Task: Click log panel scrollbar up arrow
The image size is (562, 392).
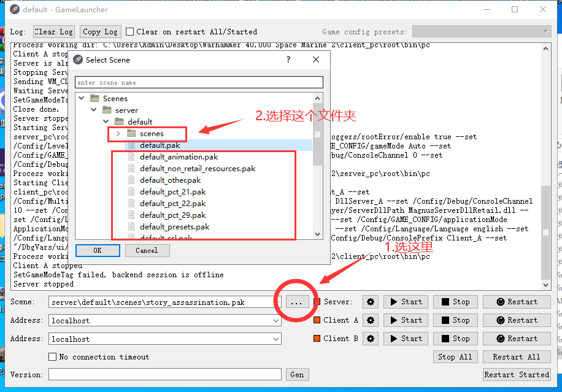Action: click(546, 48)
